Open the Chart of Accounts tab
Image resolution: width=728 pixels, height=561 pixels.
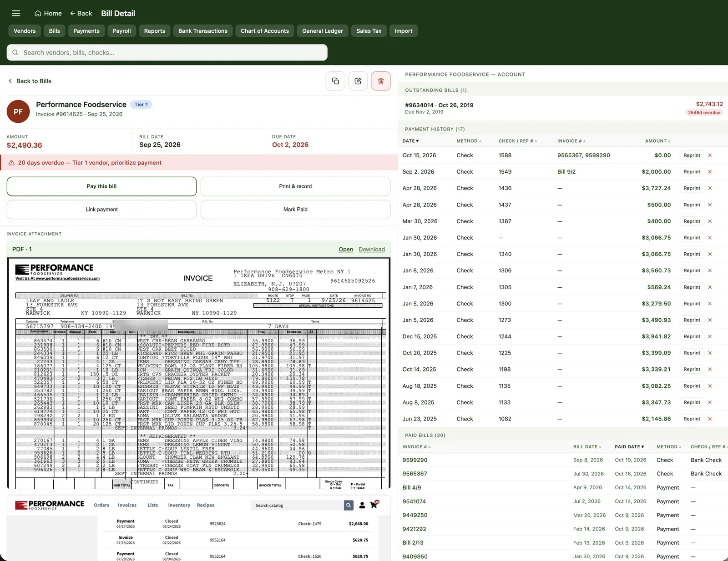tap(265, 31)
